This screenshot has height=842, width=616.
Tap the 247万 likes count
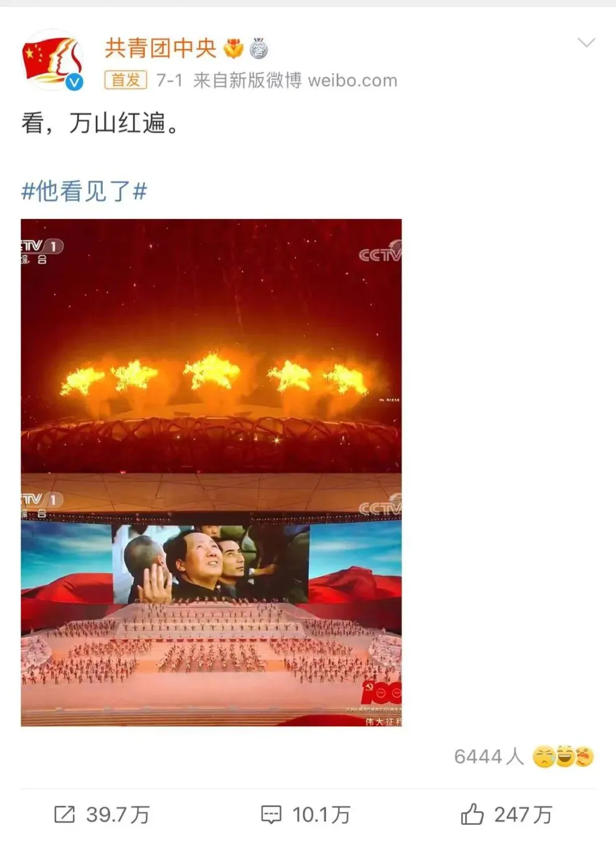point(523,815)
